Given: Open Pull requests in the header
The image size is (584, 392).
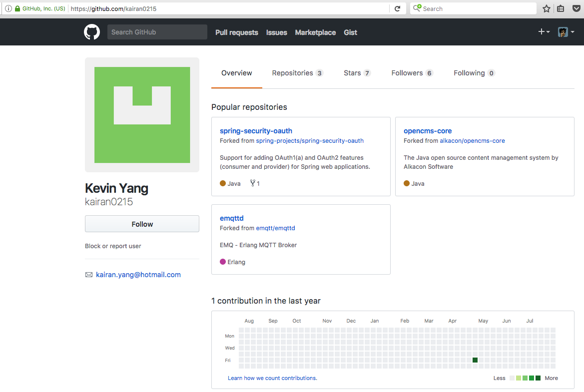Looking at the screenshot, I should point(236,32).
